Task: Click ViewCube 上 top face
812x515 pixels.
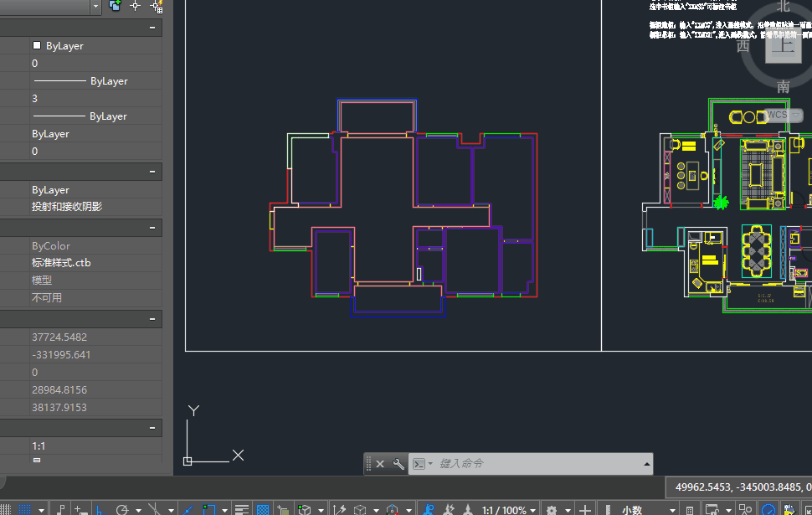Action: coord(783,47)
